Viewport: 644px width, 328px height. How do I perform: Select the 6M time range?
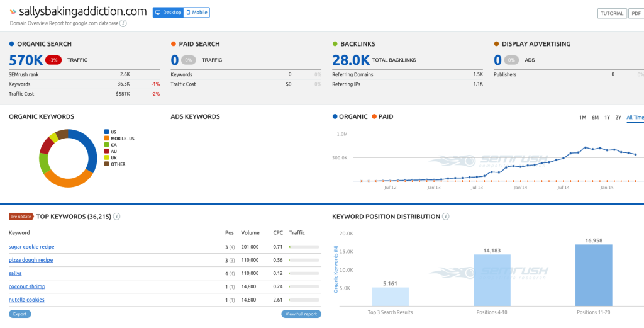point(595,118)
